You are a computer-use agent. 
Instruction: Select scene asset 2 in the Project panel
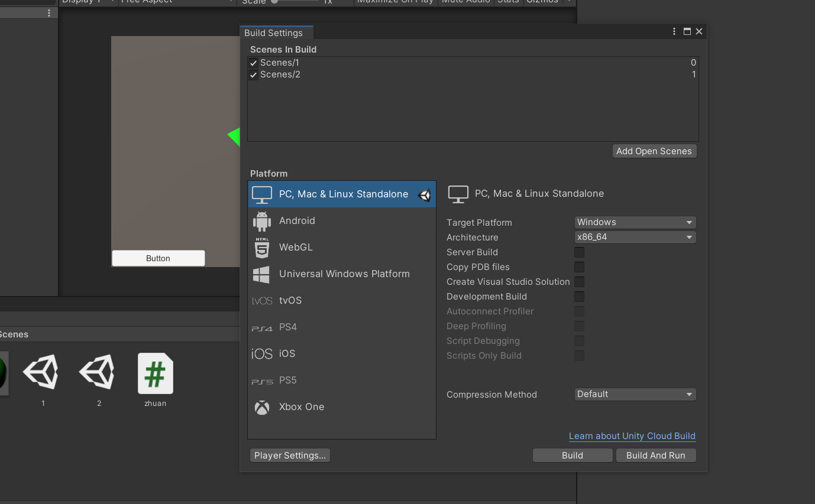tap(97, 379)
